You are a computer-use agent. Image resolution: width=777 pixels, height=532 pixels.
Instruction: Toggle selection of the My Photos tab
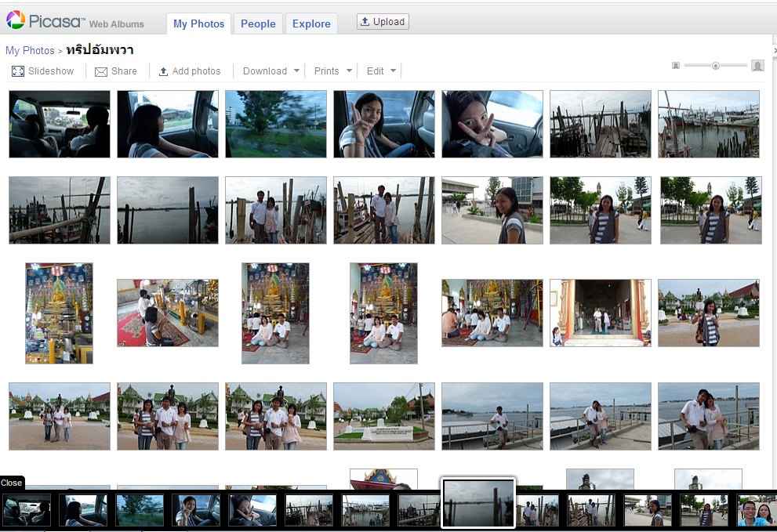point(198,24)
